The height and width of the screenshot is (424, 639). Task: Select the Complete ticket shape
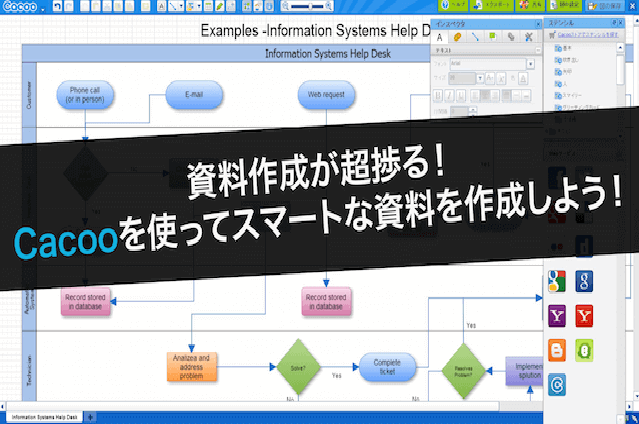click(x=386, y=368)
